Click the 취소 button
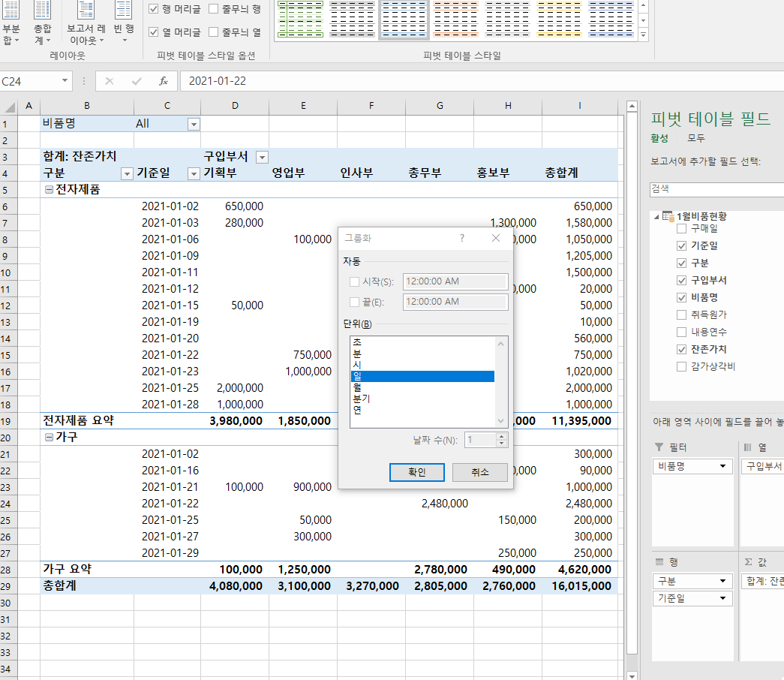This screenshot has width=784, height=680. pyautogui.click(x=479, y=472)
